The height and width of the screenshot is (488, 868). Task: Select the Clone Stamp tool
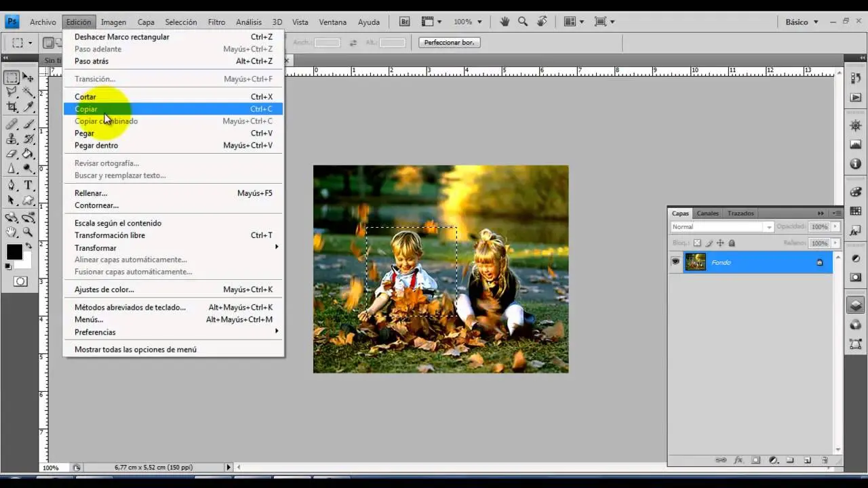[11, 139]
